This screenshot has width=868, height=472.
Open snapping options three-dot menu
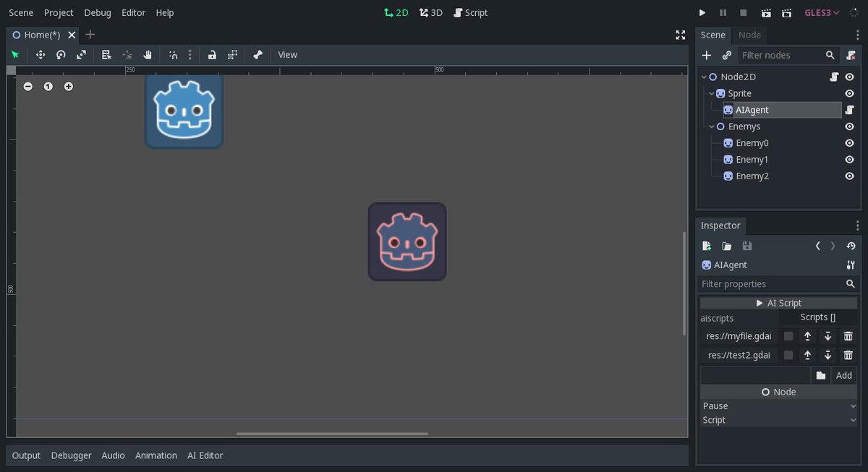tap(190, 55)
